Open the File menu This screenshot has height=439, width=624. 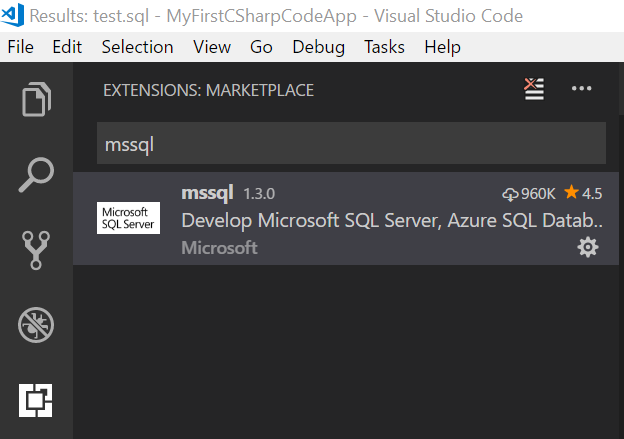(x=20, y=47)
